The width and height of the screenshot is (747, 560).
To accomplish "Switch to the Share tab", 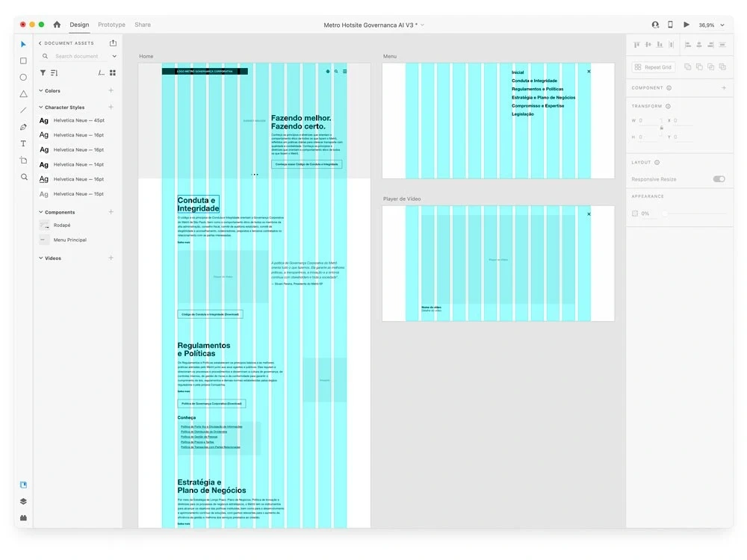I will tap(143, 25).
